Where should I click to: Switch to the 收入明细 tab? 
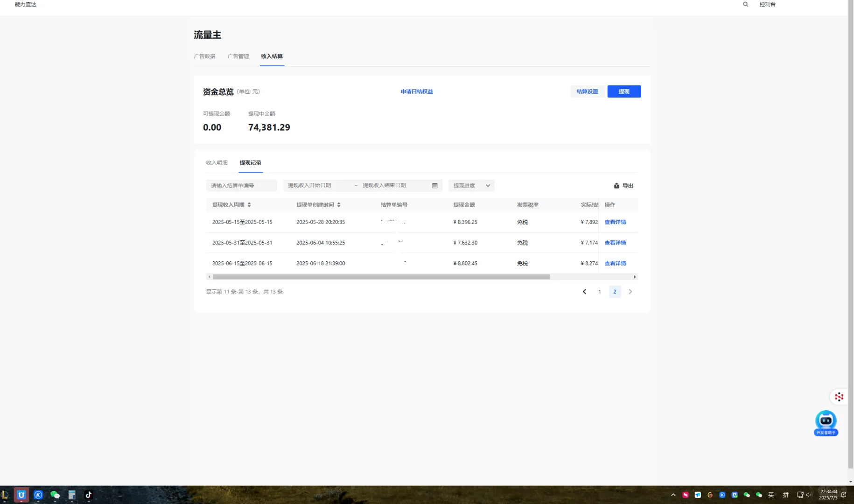217,162
